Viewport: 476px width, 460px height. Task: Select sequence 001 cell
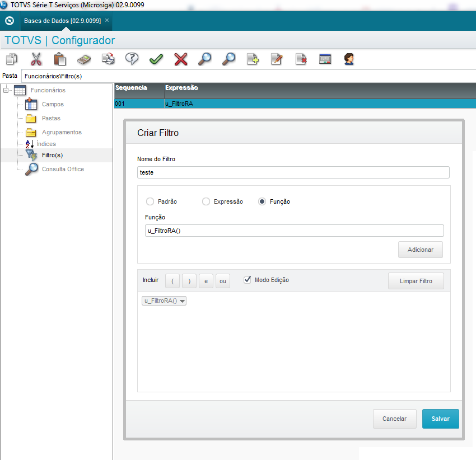point(139,104)
